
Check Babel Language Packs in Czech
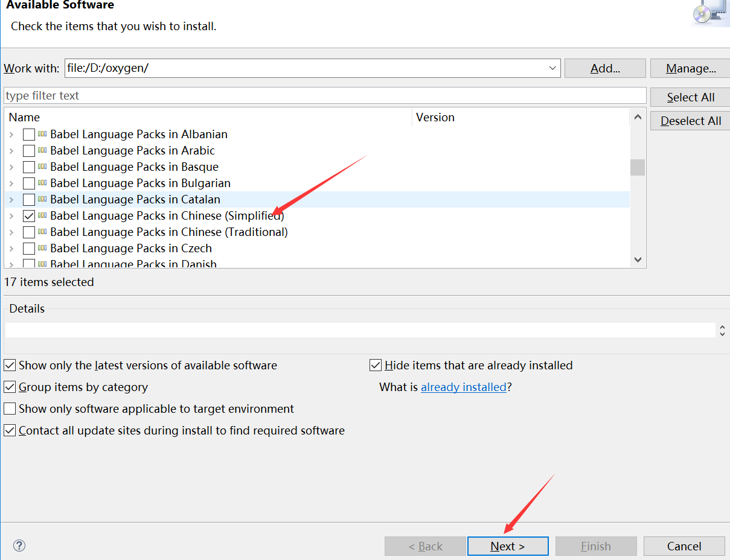pyautogui.click(x=28, y=249)
